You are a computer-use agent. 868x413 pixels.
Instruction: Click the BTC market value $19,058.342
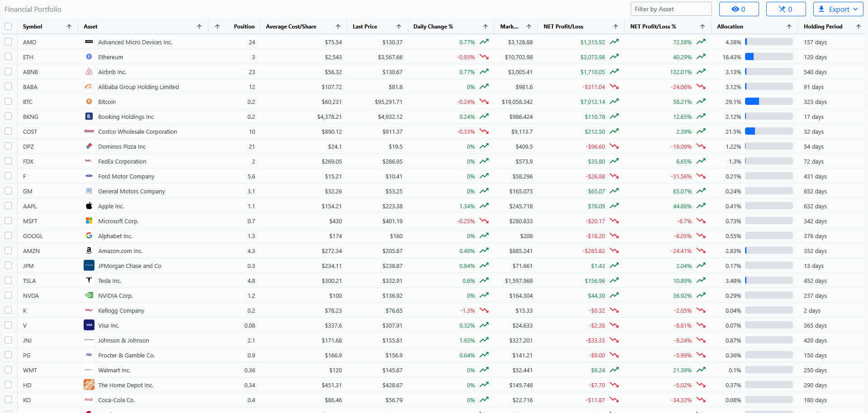pyautogui.click(x=517, y=102)
